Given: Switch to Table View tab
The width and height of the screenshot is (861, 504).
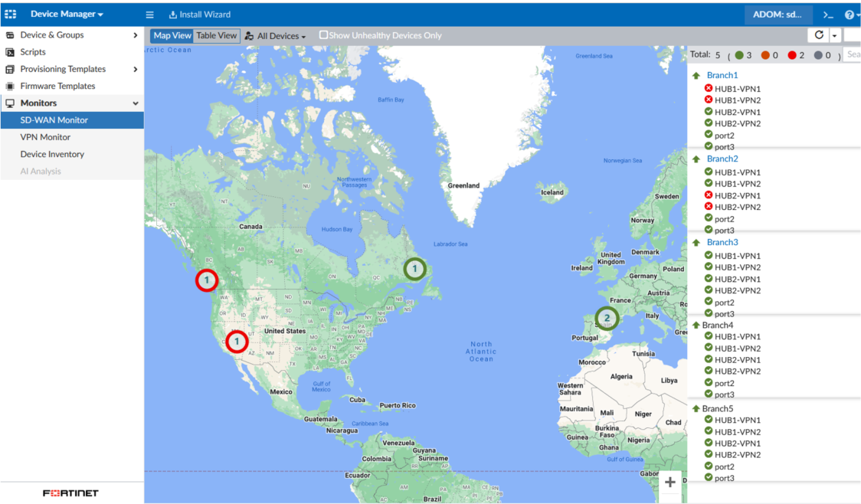Looking at the screenshot, I should [x=216, y=36].
